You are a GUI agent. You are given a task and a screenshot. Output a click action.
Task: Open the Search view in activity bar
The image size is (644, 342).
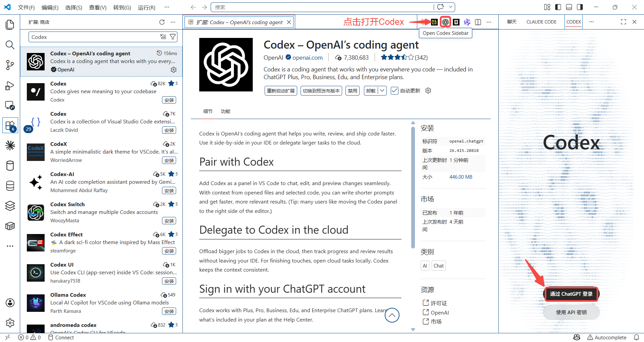tap(10, 45)
